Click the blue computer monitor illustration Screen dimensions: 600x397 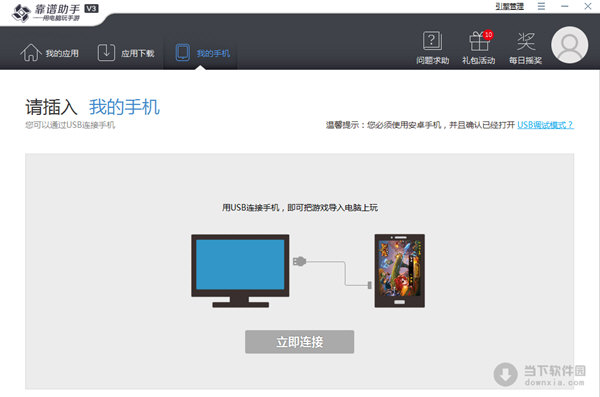point(240,271)
